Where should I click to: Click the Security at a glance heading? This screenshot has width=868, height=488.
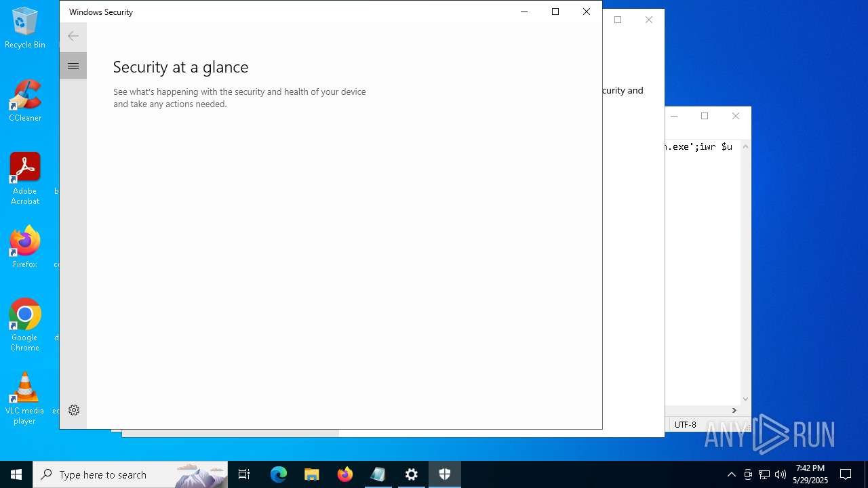click(181, 67)
